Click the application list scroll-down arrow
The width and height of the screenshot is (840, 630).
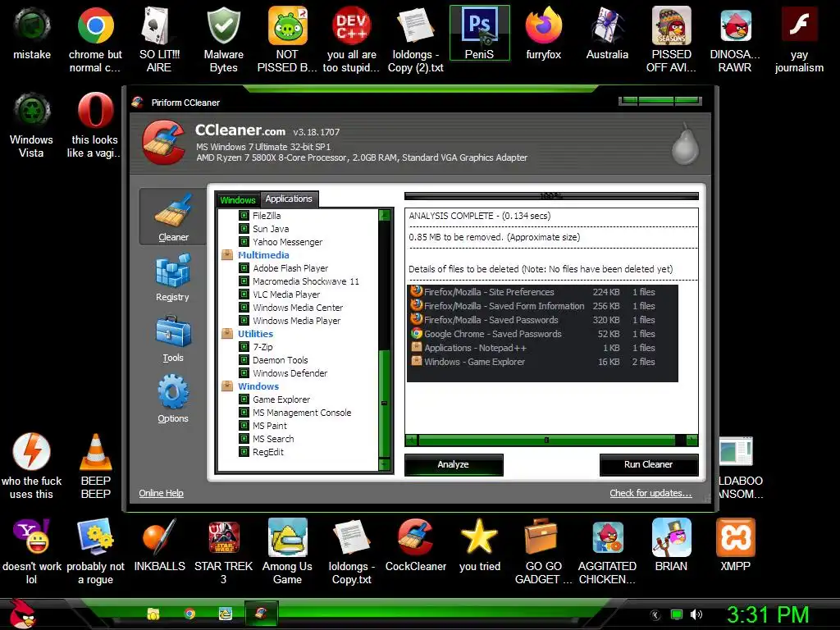coord(384,464)
